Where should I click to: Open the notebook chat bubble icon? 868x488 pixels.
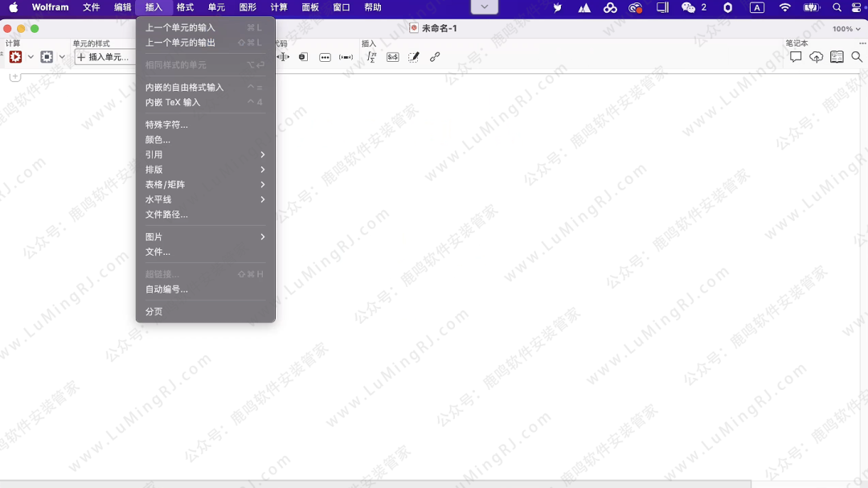point(796,57)
